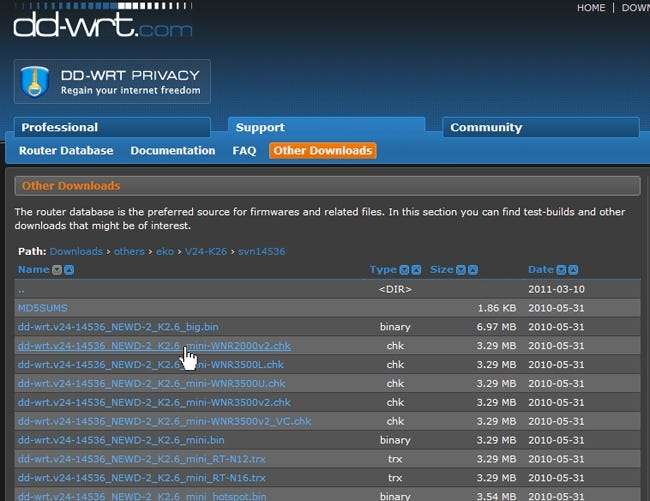Click HOME in the top navigation
Image resolution: width=650 pixels, height=501 pixels.
point(591,8)
